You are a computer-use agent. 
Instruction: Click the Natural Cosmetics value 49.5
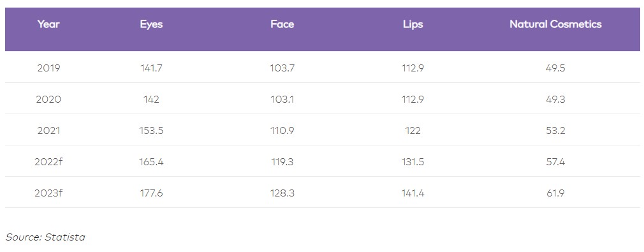555,68
